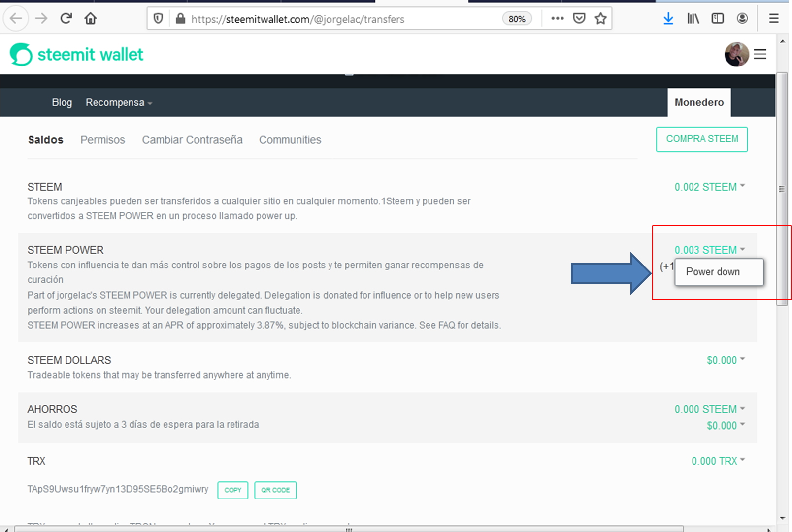
Task: Show the TRX address QR CODE
Action: click(x=275, y=490)
